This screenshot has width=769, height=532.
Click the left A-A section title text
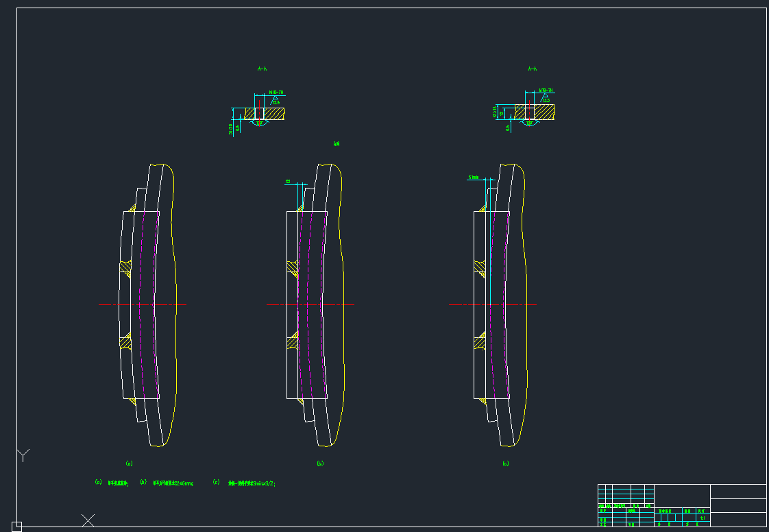pos(262,69)
